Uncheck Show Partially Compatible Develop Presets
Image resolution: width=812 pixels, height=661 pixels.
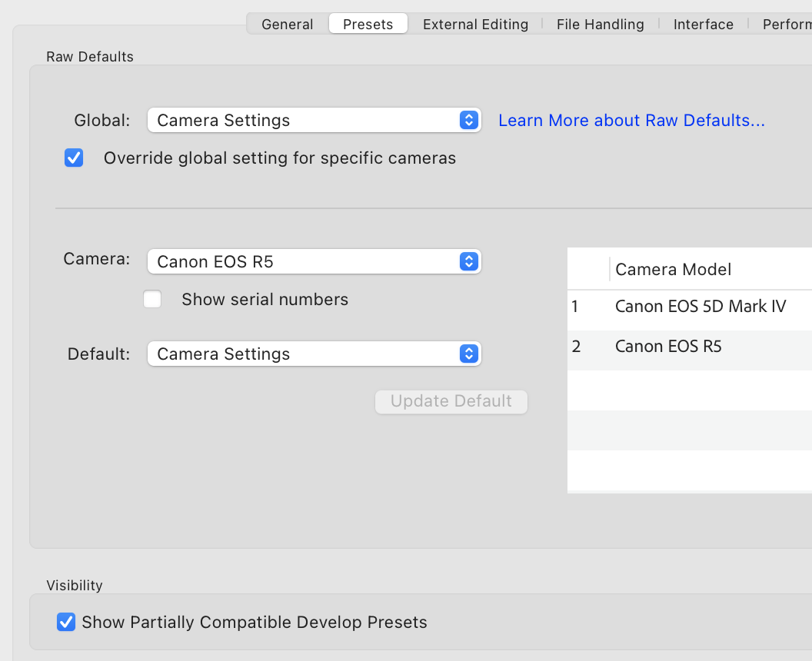(67, 622)
